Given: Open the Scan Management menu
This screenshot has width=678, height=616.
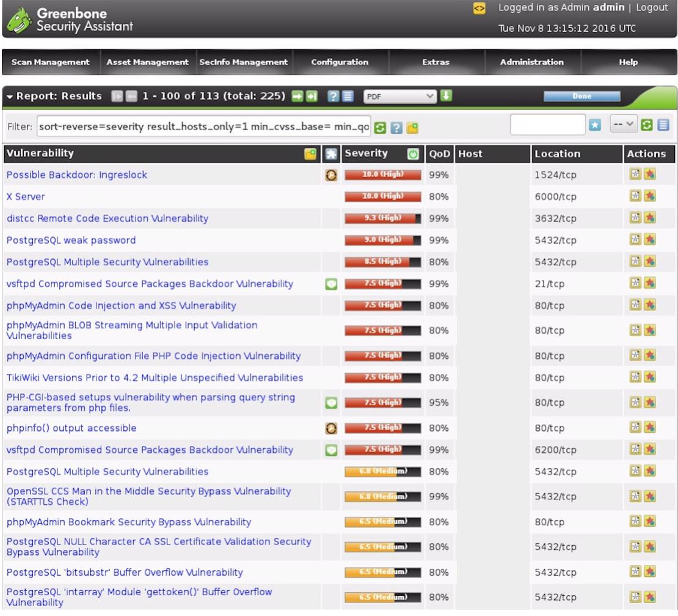Looking at the screenshot, I should (50, 62).
